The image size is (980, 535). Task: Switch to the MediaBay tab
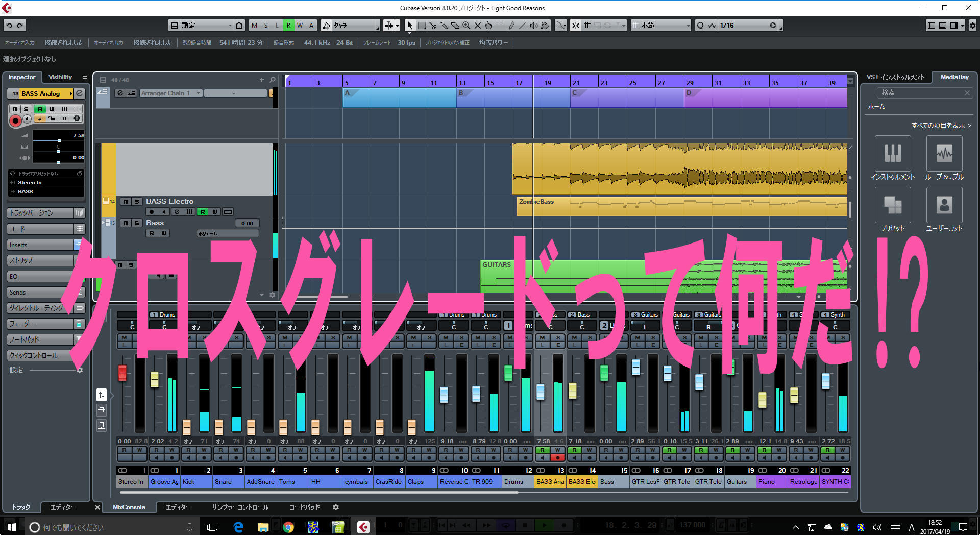[x=954, y=77]
